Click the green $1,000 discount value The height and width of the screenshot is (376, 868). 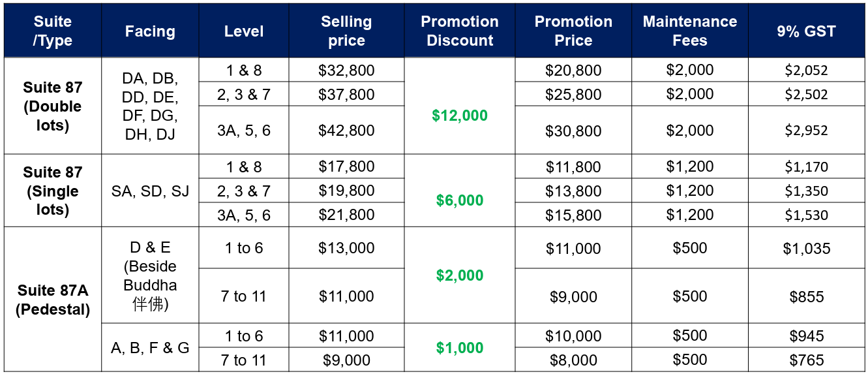pos(459,348)
